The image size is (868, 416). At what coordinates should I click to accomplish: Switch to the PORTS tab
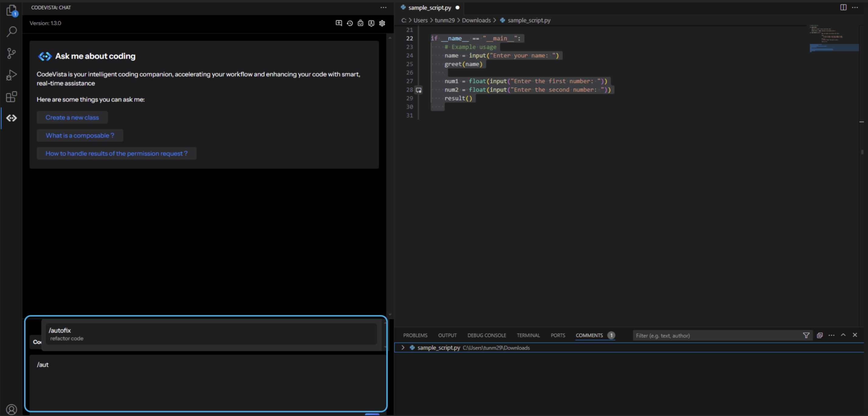point(558,335)
